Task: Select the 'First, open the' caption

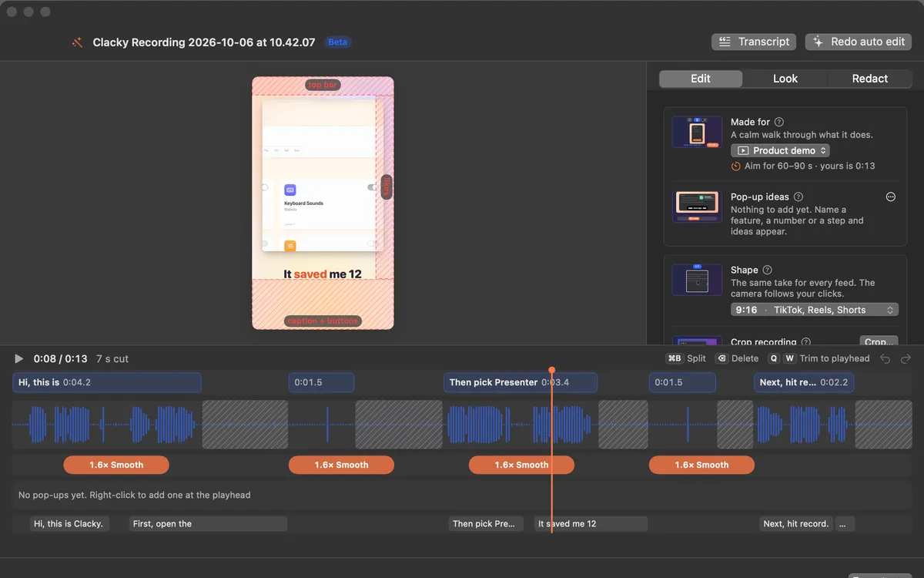Action: click(x=208, y=524)
